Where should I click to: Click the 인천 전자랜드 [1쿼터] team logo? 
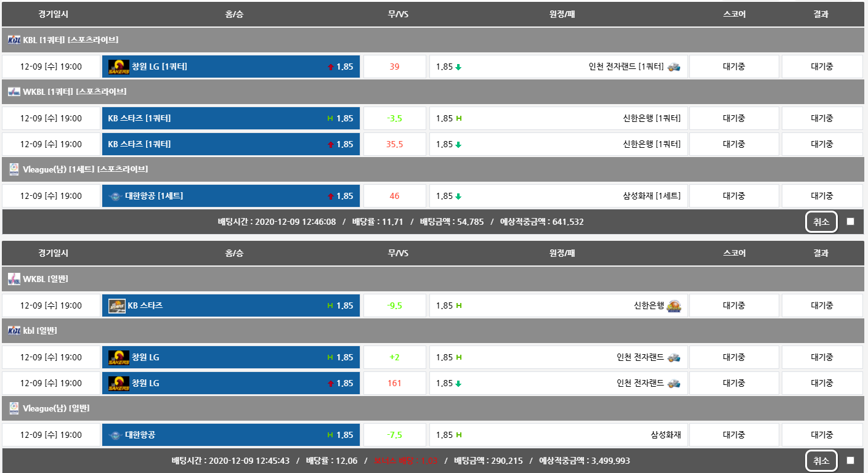click(674, 67)
